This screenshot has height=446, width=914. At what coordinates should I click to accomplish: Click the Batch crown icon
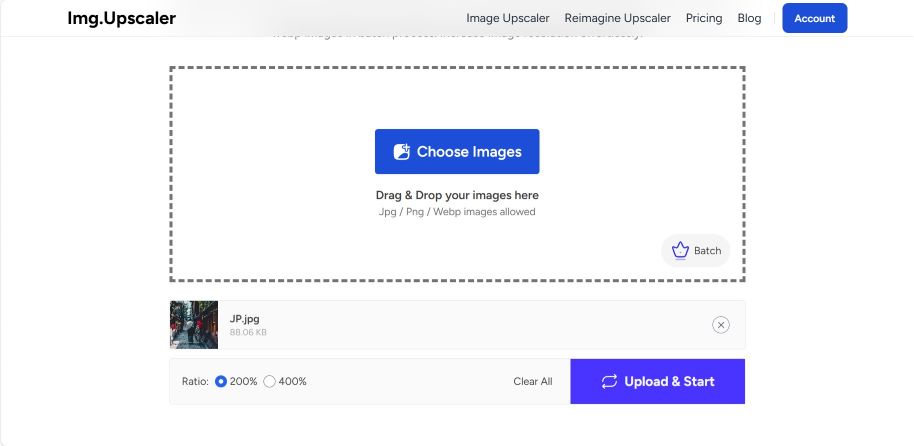pos(680,251)
